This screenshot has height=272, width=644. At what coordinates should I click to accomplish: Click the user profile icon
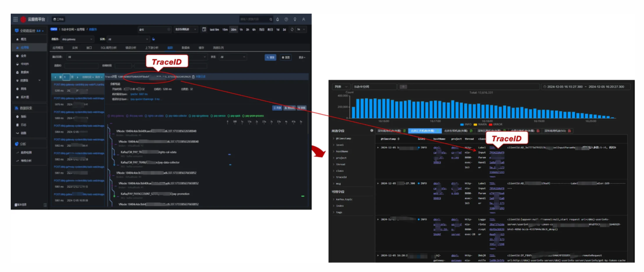303,19
